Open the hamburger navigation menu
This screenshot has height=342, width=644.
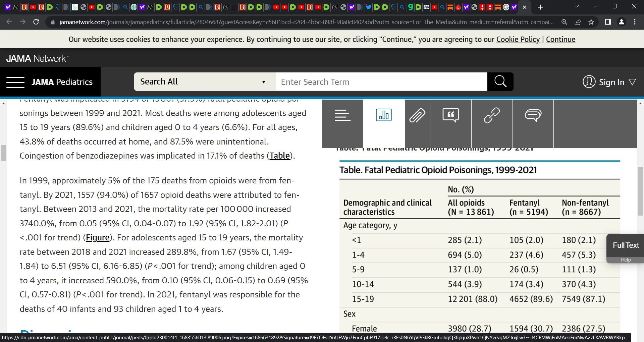pos(15,82)
